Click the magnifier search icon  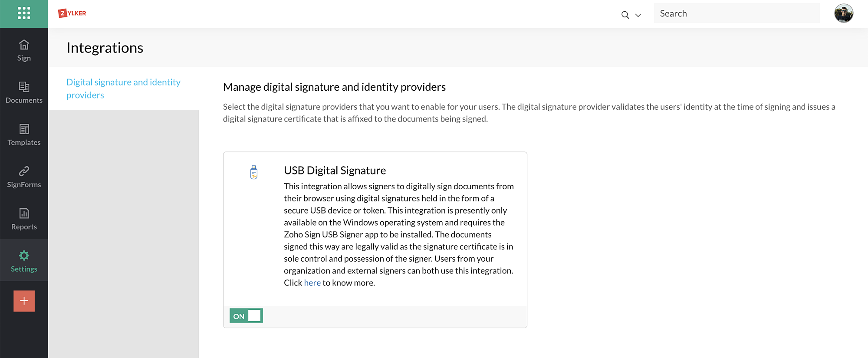(625, 15)
